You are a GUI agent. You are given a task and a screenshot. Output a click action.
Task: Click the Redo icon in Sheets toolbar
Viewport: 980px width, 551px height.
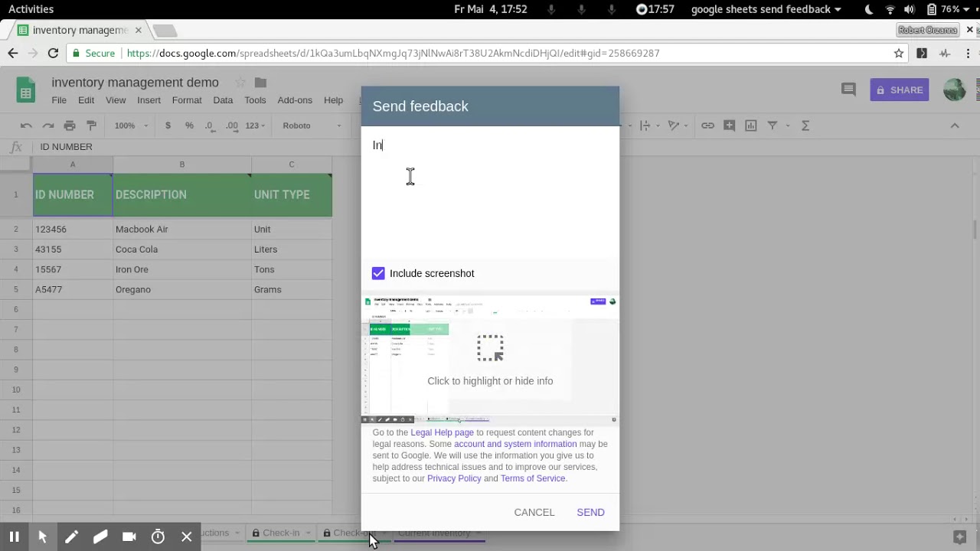(x=48, y=126)
